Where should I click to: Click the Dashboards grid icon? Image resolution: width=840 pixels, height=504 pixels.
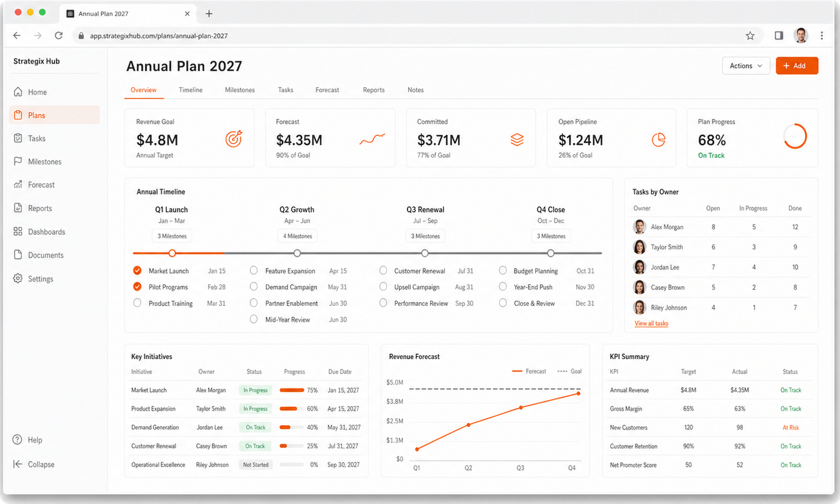coord(18,232)
